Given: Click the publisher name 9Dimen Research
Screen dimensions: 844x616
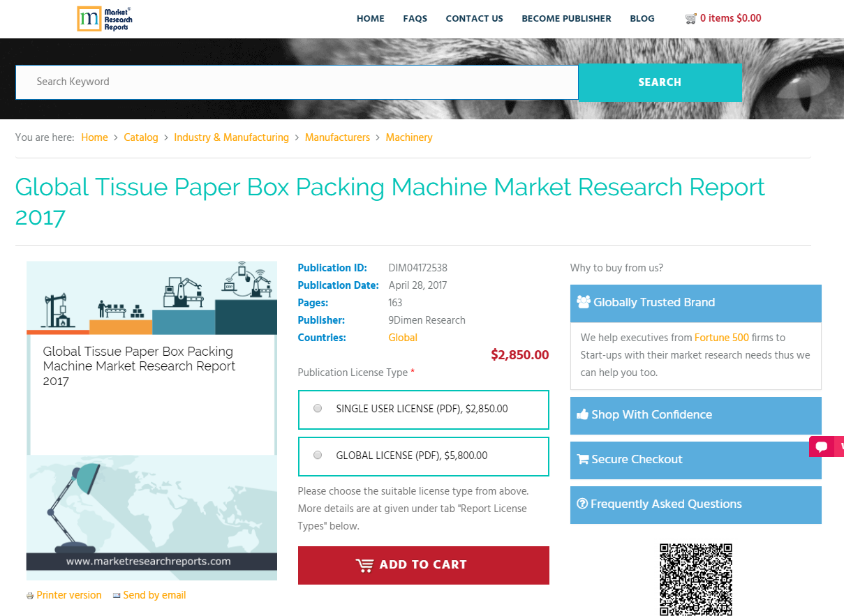Looking at the screenshot, I should tap(427, 321).
